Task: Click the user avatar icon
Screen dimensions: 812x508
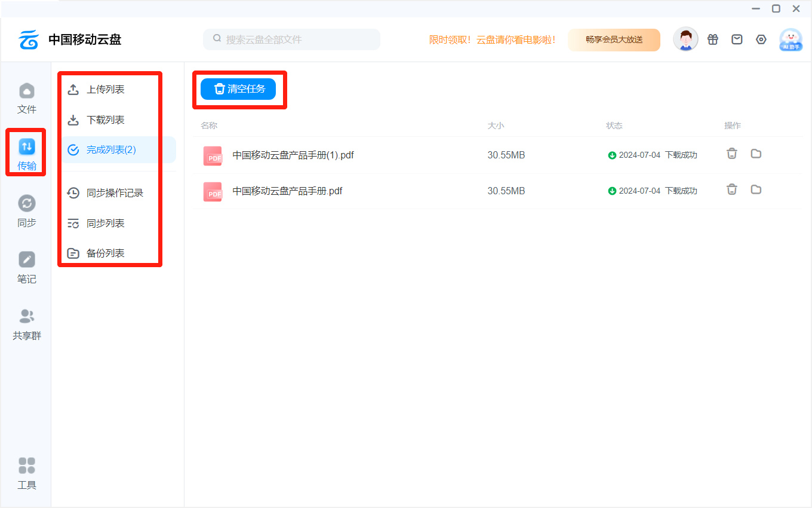Action: pos(685,39)
